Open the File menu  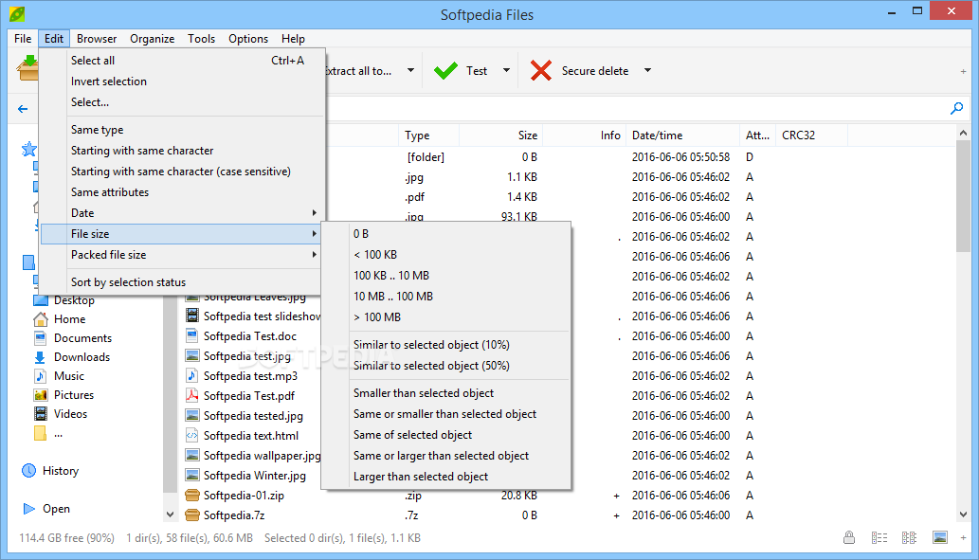(23, 39)
